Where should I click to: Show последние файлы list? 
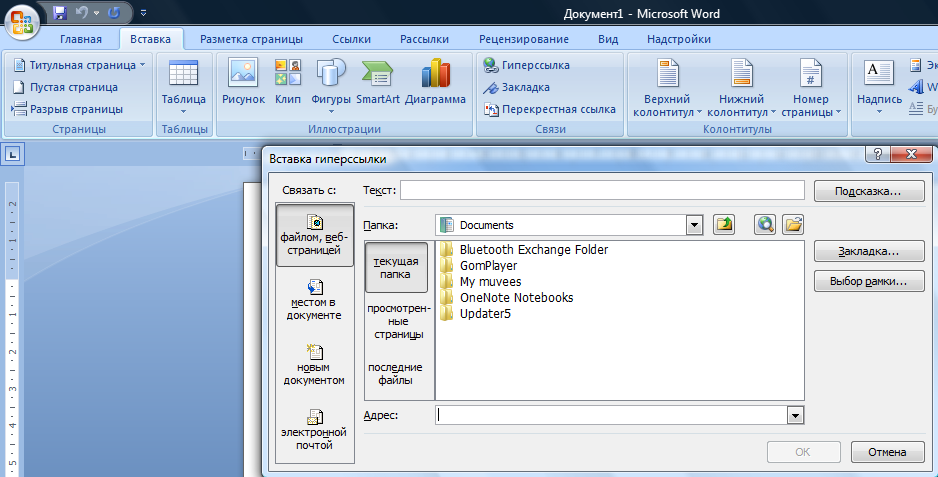pos(395,373)
